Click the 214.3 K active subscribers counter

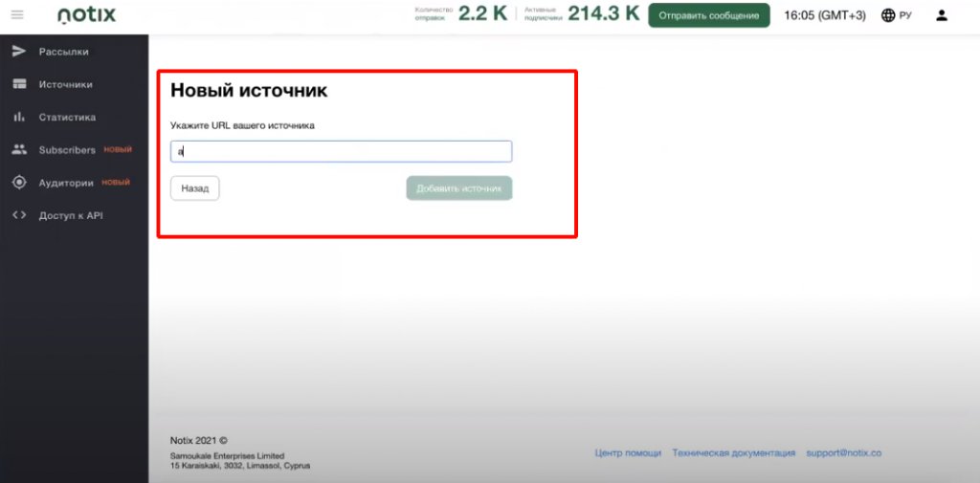(x=604, y=13)
